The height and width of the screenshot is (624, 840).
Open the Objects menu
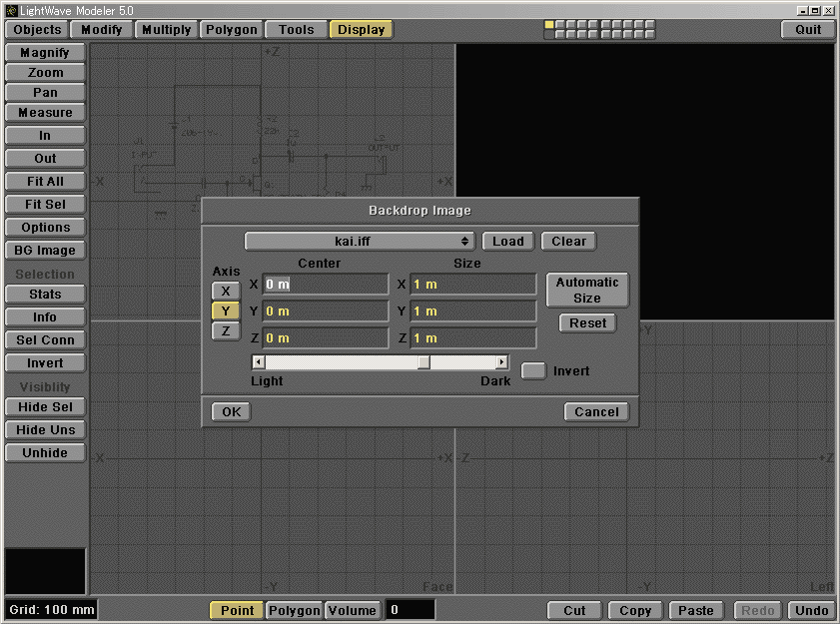[x=36, y=29]
